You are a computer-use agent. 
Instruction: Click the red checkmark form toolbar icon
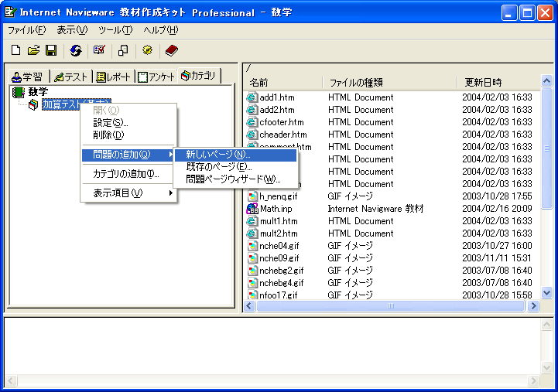99,50
